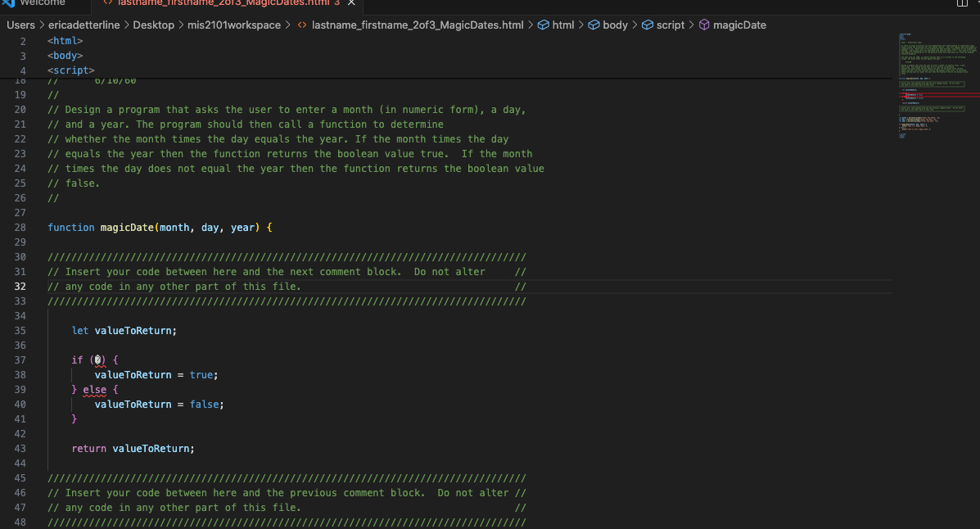
Task: Open the Users breadcrumb
Action: [x=20, y=25]
